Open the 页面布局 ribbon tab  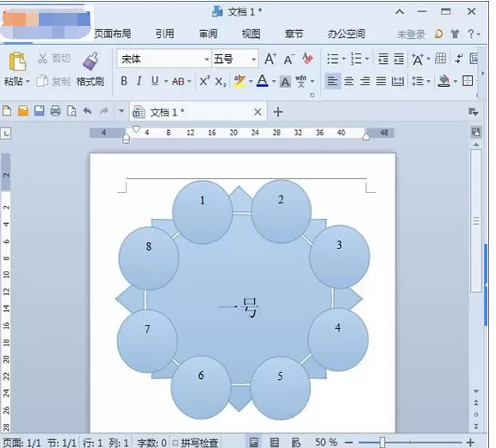113,34
